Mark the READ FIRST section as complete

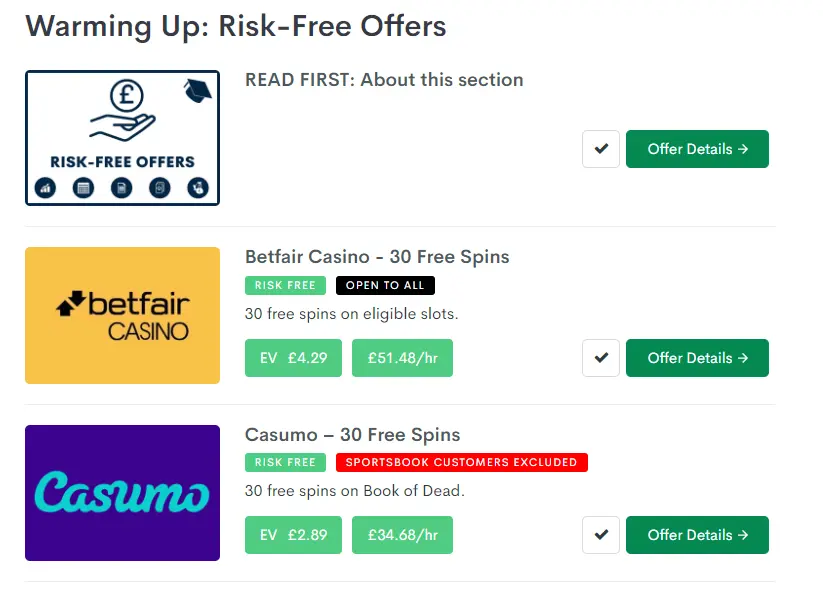600,148
